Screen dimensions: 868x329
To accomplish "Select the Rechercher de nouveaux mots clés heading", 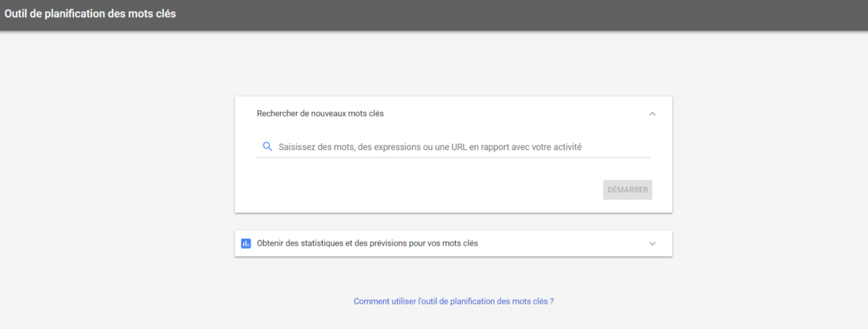I will (320, 114).
